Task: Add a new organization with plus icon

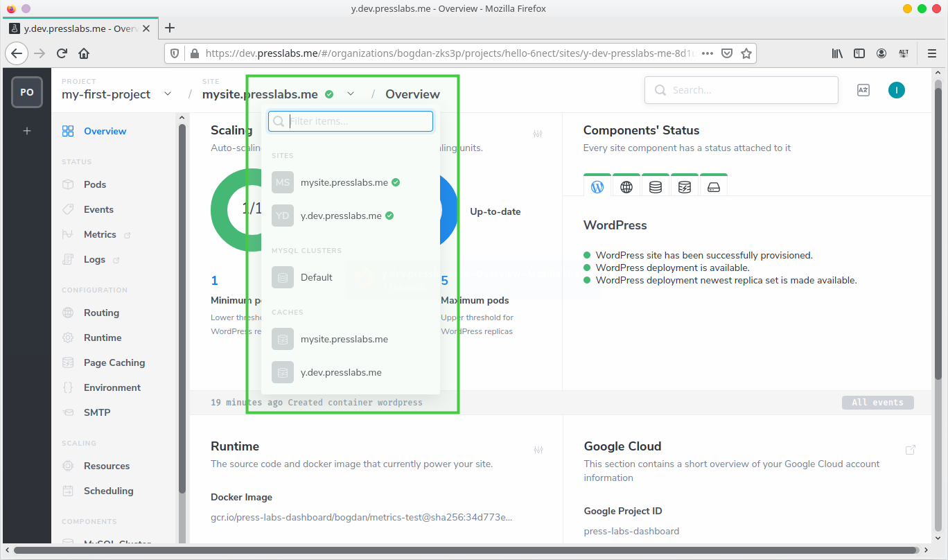Action: coord(27,130)
